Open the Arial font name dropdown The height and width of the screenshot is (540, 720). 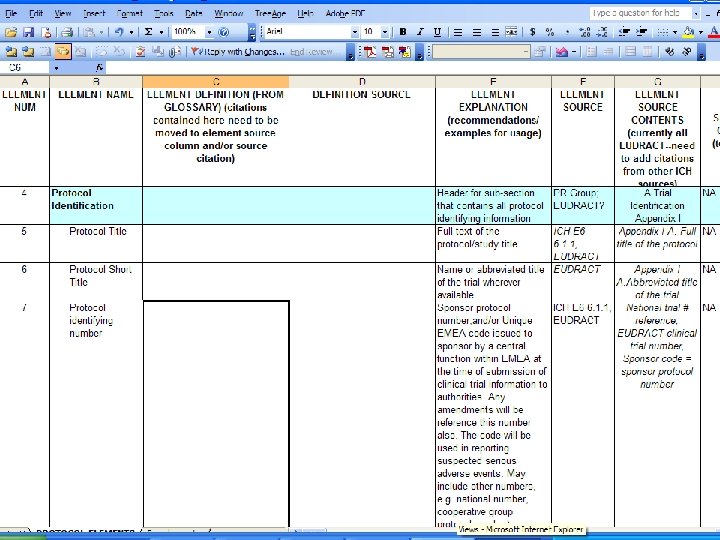(x=354, y=32)
